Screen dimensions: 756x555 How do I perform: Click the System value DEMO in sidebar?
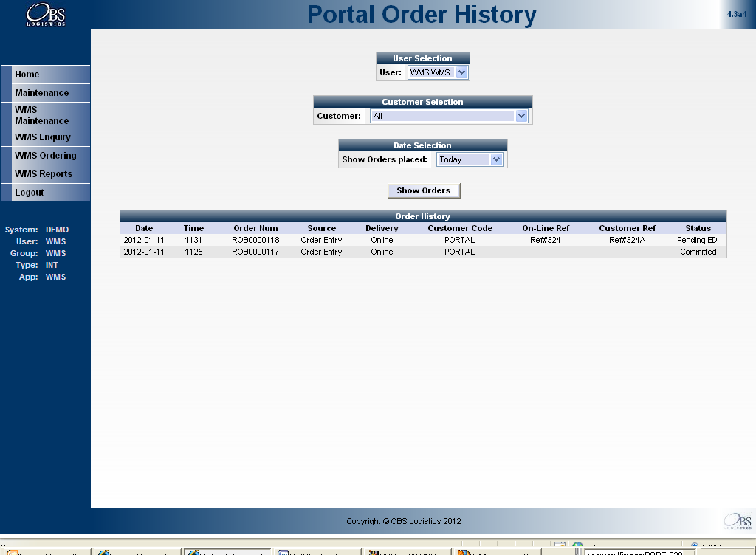[x=57, y=230]
